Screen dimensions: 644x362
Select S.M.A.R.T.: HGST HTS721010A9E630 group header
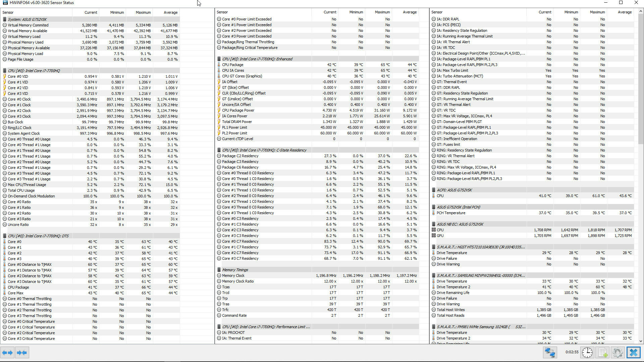(532, 247)
